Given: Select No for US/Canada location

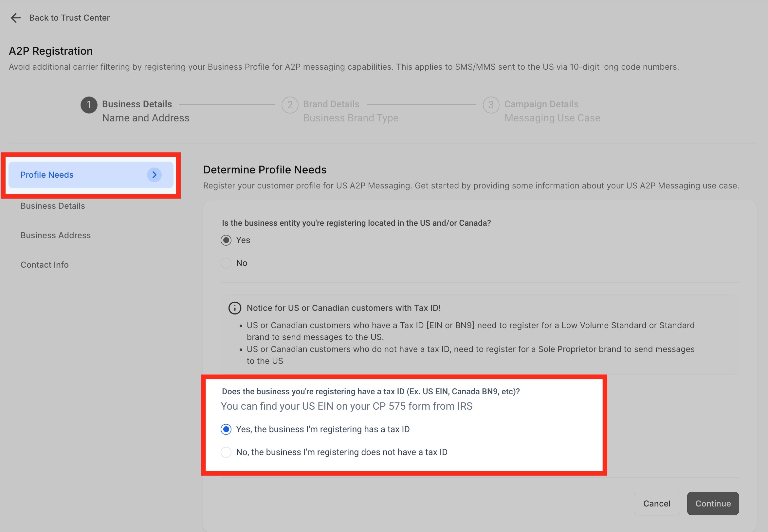Looking at the screenshot, I should [226, 263].
